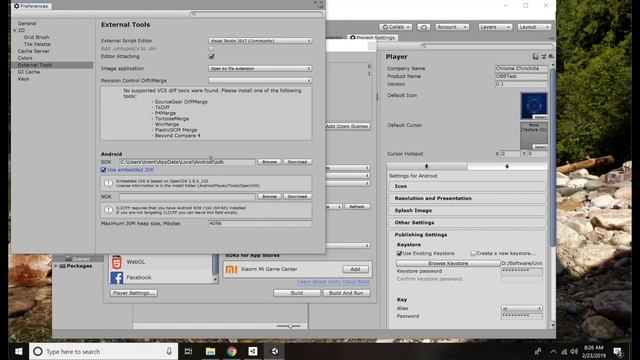Image resolution: width=640 pixels, height=360 pixels.
Task: Select Grid Brush preferences category
Action: point(36,37)
